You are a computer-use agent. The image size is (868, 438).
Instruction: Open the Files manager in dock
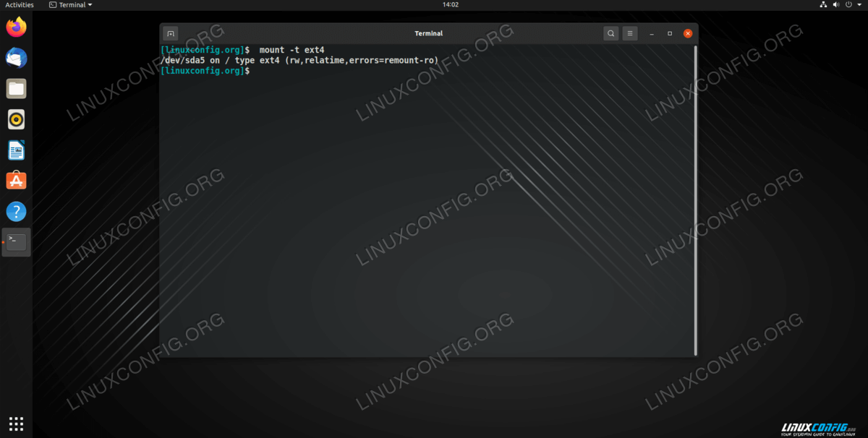coord(16,89)
